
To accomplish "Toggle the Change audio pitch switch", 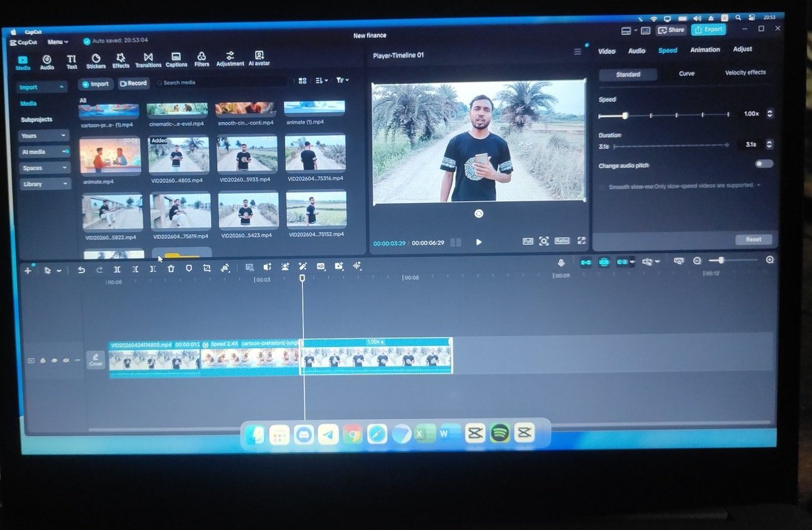I will tap(764, 164).
